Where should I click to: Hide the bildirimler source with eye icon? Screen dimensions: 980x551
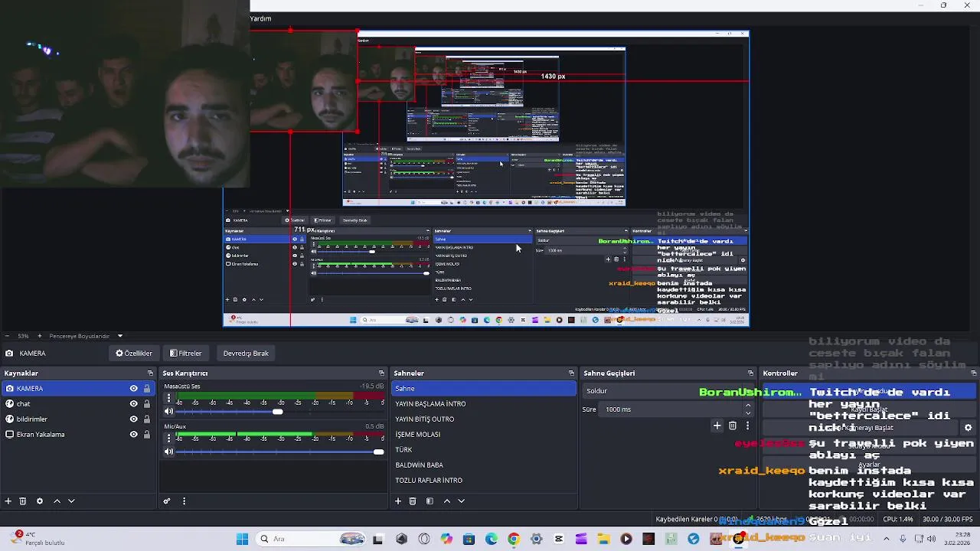[133, 419]
